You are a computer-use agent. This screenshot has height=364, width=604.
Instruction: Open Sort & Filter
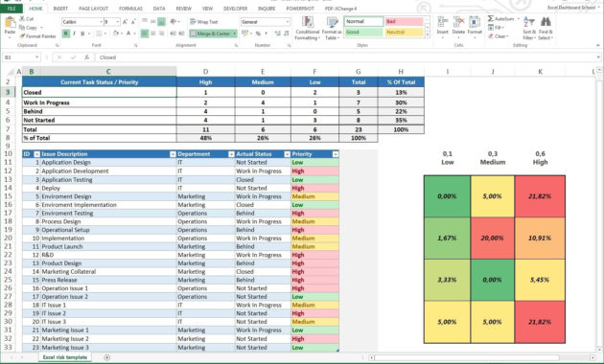[x=529, y=28]
